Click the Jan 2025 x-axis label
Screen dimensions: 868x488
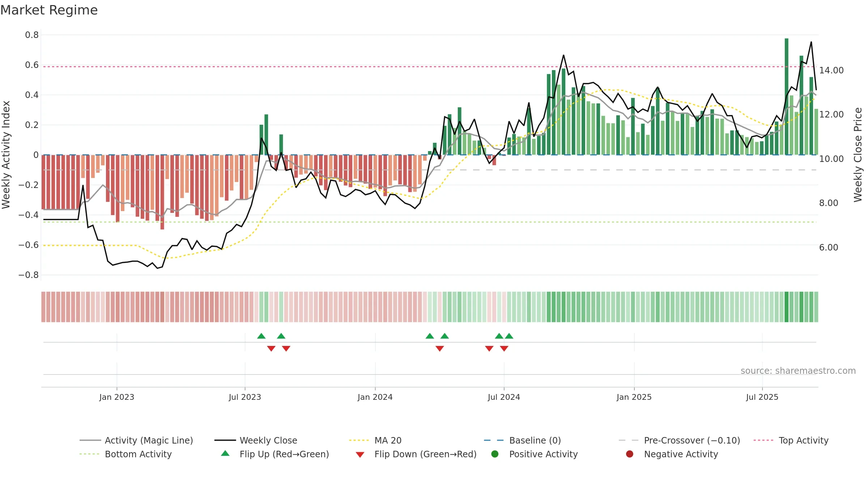pyautogui.click(x=634, y=397)
